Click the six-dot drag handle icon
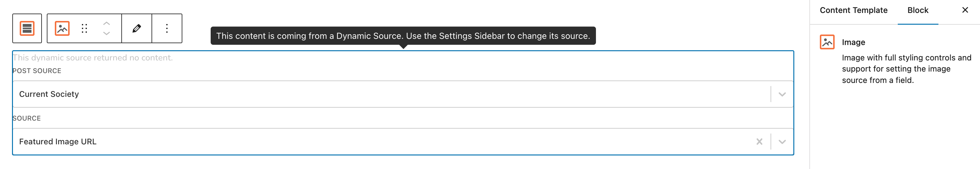Image resolution: width=980 pixels, height=169 pixels. coord(84,29)
